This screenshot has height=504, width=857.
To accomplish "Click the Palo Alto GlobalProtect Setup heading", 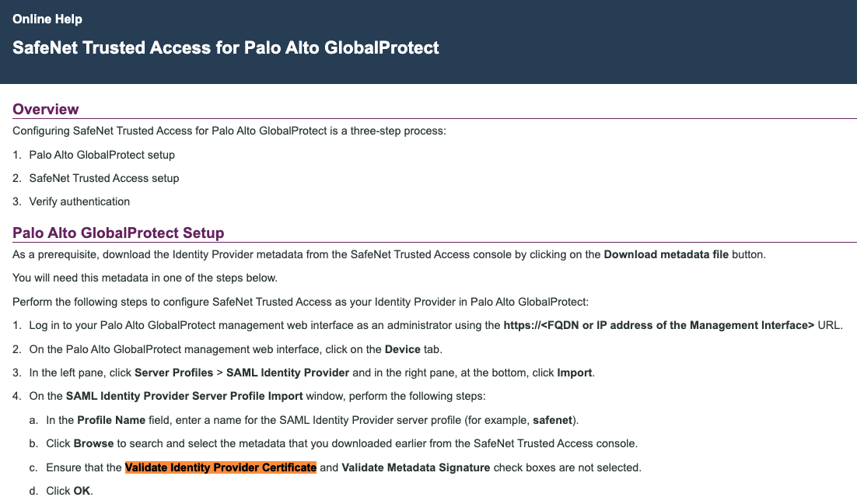I will coord(119,233).
